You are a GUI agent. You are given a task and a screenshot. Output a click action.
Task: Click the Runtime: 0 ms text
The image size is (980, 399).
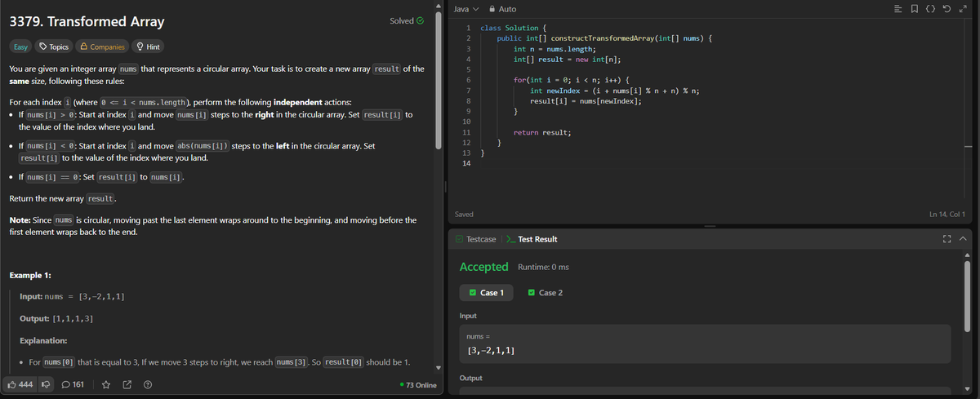(544, 268)
